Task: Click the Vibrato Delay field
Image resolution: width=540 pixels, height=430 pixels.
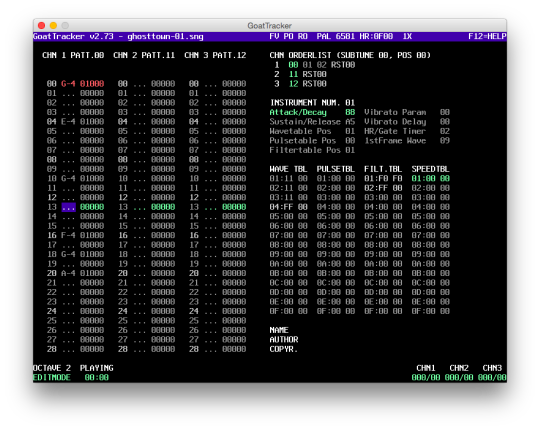Action: click(407, 122)
